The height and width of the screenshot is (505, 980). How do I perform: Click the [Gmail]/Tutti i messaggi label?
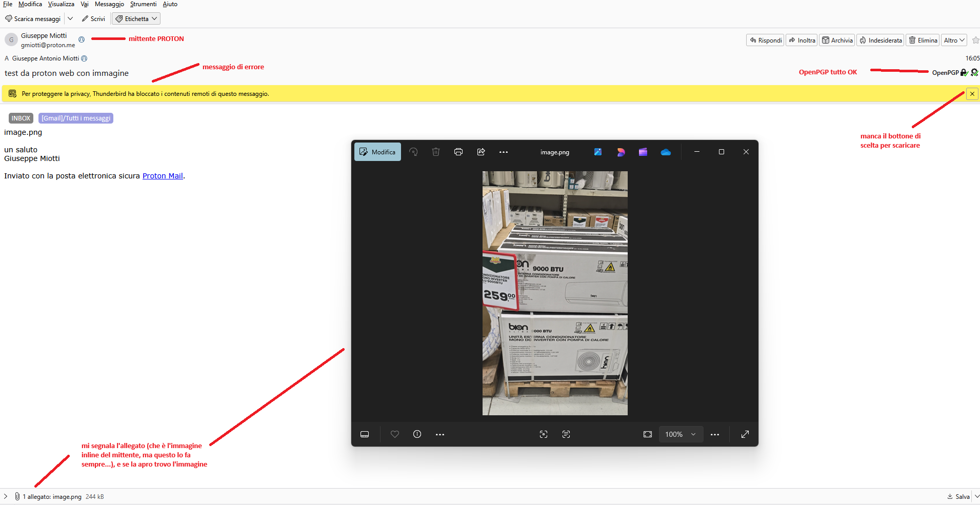pyautogui.click(x=76, y=118)
